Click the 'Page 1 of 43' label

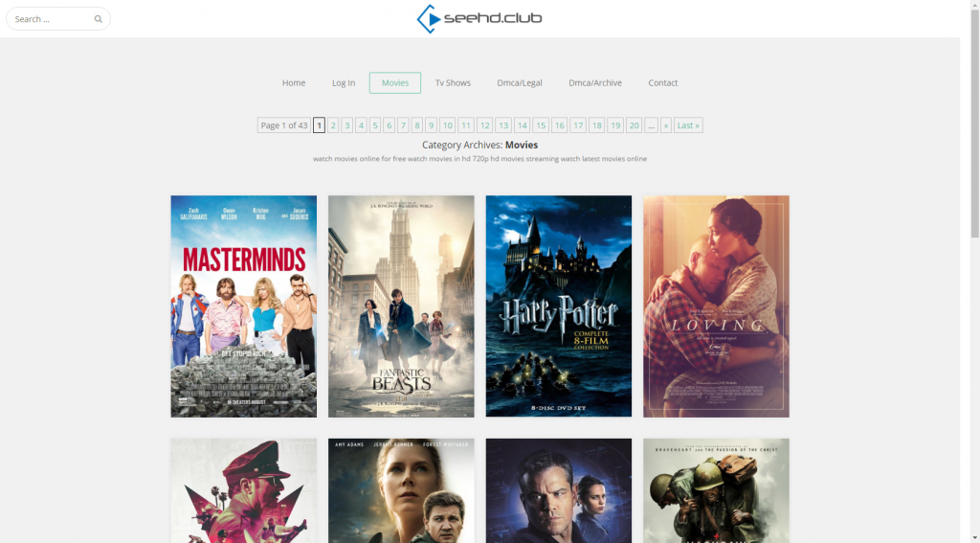tap(283, 125)
